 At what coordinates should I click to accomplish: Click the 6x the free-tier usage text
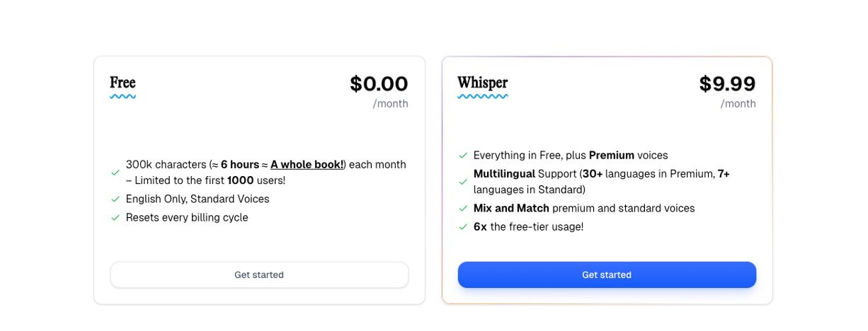tap(528, 227)
